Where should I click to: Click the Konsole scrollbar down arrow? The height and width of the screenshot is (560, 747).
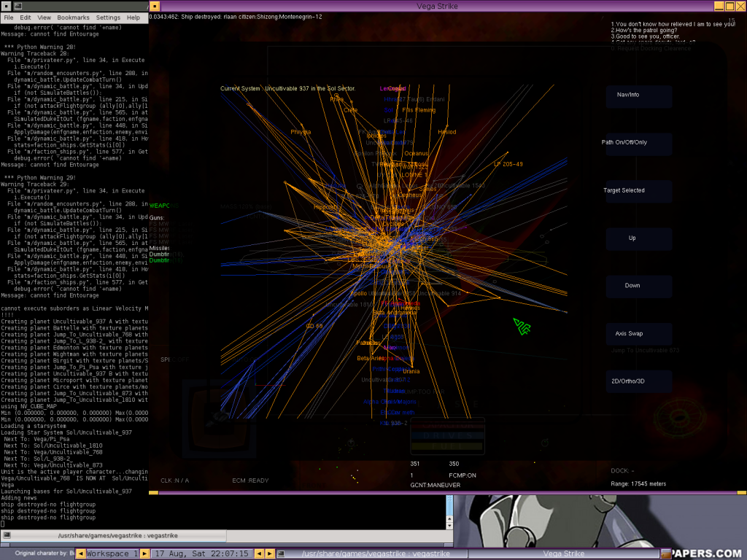[x=449, y=525]
